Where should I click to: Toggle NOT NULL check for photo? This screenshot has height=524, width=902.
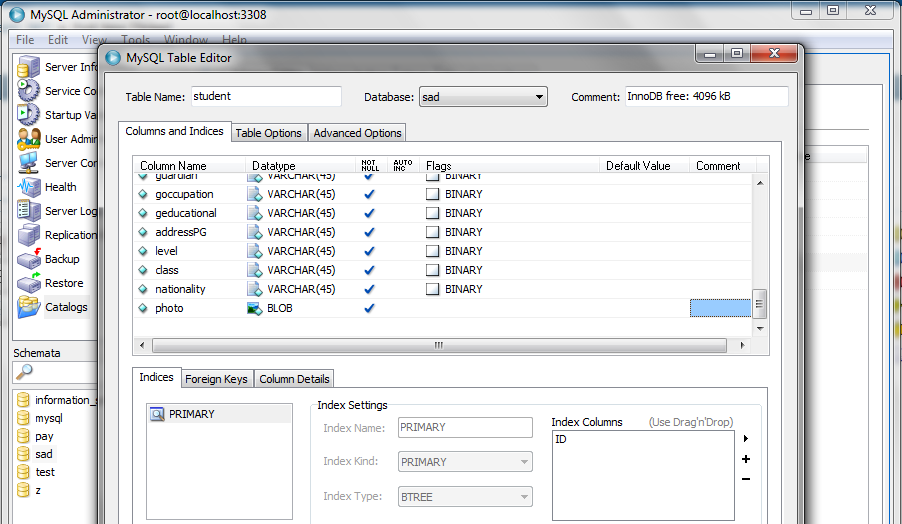click(369, 308)
